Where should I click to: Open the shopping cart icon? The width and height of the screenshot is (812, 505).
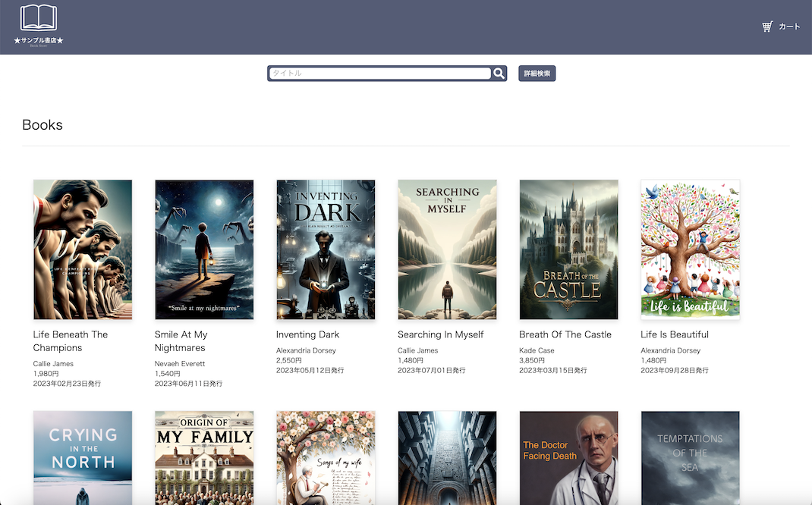click(767, 27)
